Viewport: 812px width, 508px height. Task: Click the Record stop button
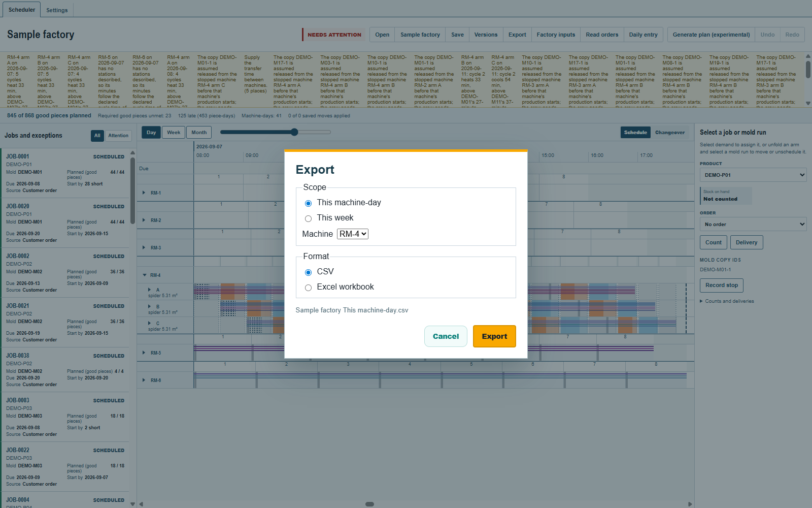click(722, 285)
